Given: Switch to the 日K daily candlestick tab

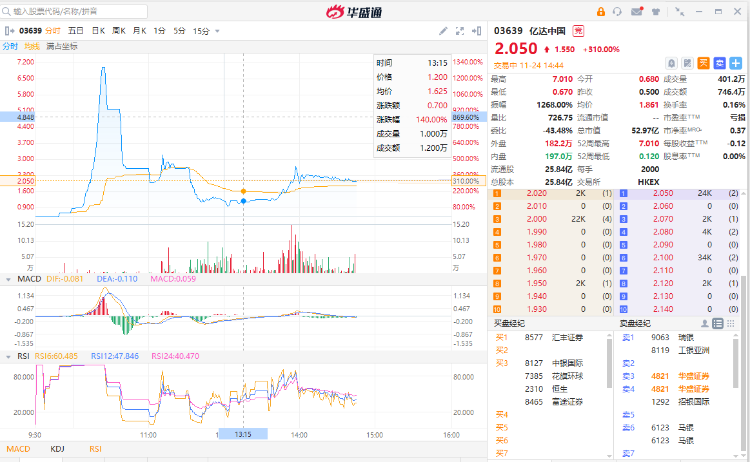Looking at the screenshot, I should (x=99, y=31).
